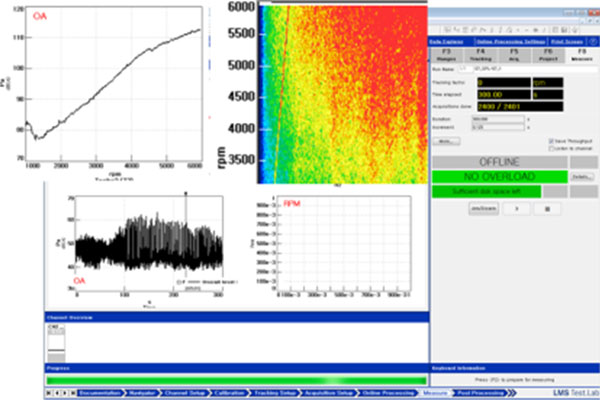Open the Data Explorer link
Viewport: 600px width, 400px height.
tap(446, 41)
